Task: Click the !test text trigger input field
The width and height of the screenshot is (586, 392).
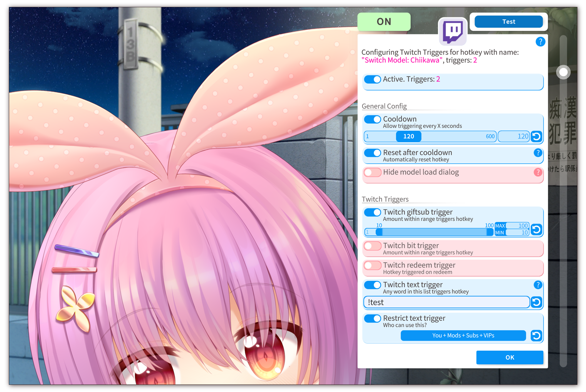Action: (x=445, y=302)
